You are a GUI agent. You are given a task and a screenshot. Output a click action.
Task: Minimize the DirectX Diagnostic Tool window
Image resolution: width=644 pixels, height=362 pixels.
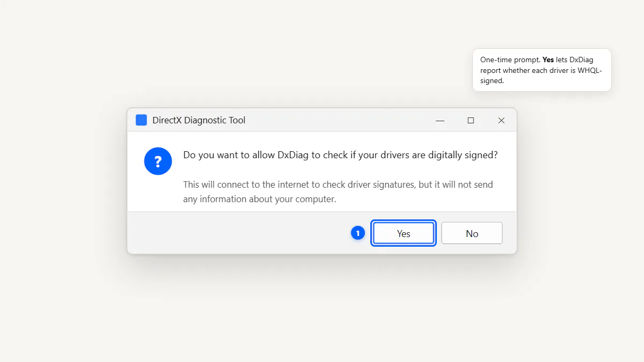(440, 121)
